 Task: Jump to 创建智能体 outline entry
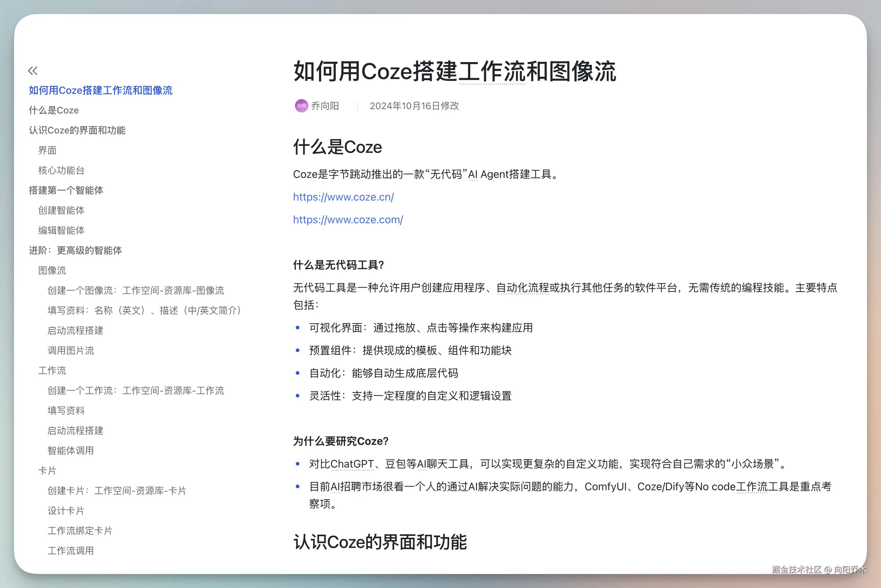click(x=61, y=210)
